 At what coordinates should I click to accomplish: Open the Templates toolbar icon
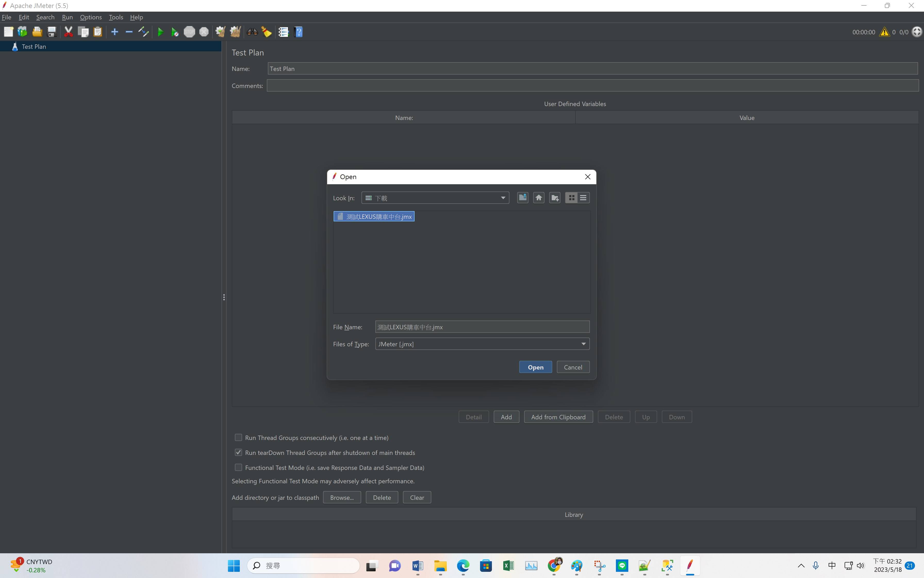click(22, 32)
